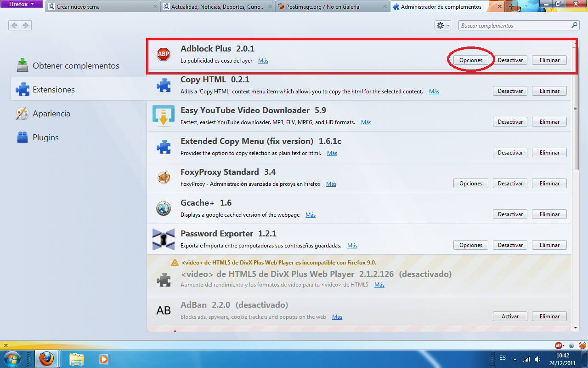The image size is (588, 368).
Task: Disable Extended Copy Menu extension
Action: (510, 153)
